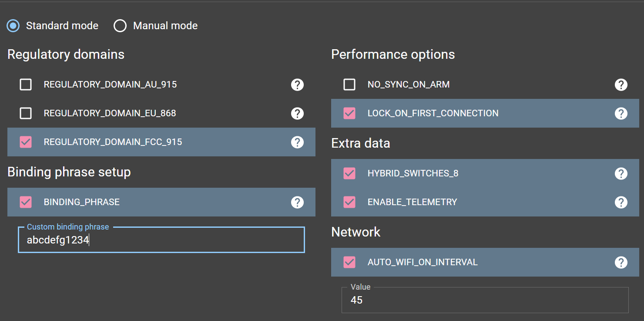Click the BINDING_PHRASE help icon
Image resolution: width=644 pixels, height=321 pixels.
click(297, 202)
